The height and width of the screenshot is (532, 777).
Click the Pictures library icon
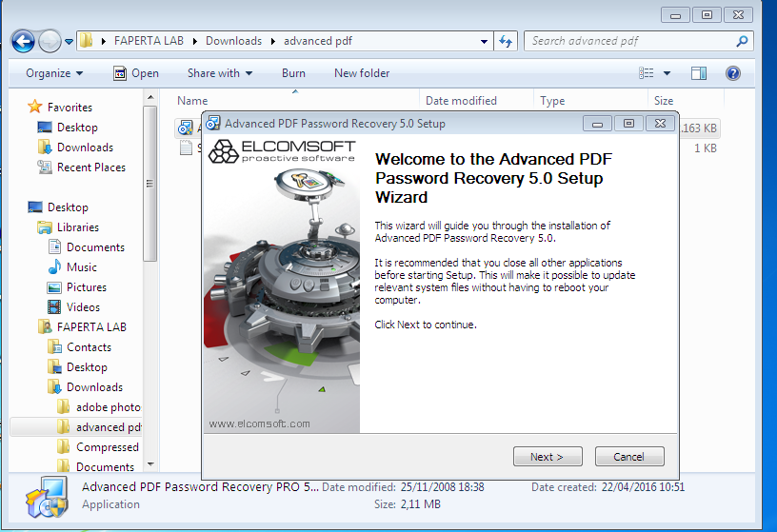tap(54, 287)
